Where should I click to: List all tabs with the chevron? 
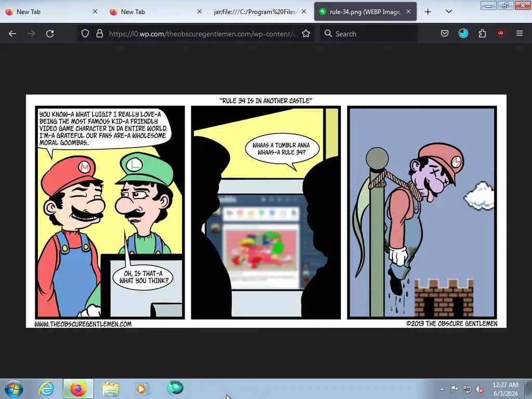coord(448,11)
